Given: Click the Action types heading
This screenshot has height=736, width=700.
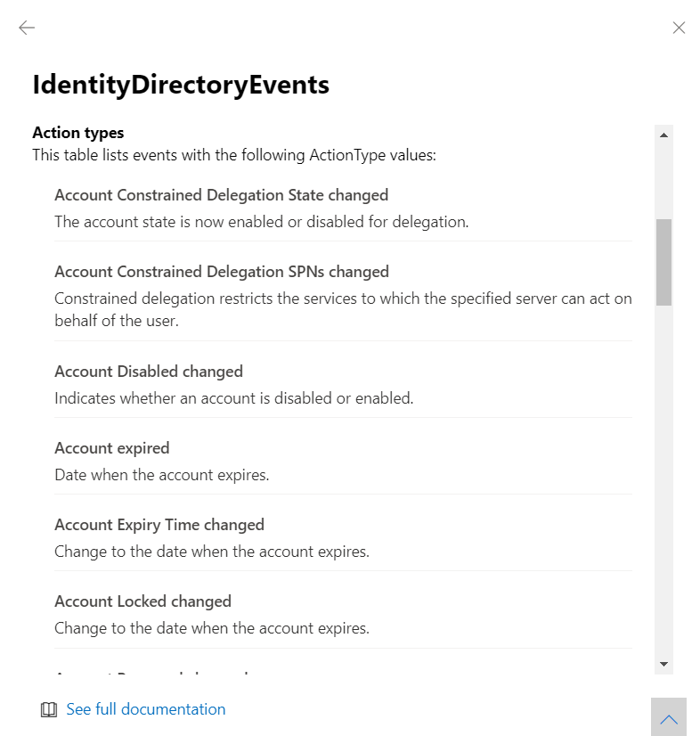Looking at the screenshot, I should click(77, 133).
